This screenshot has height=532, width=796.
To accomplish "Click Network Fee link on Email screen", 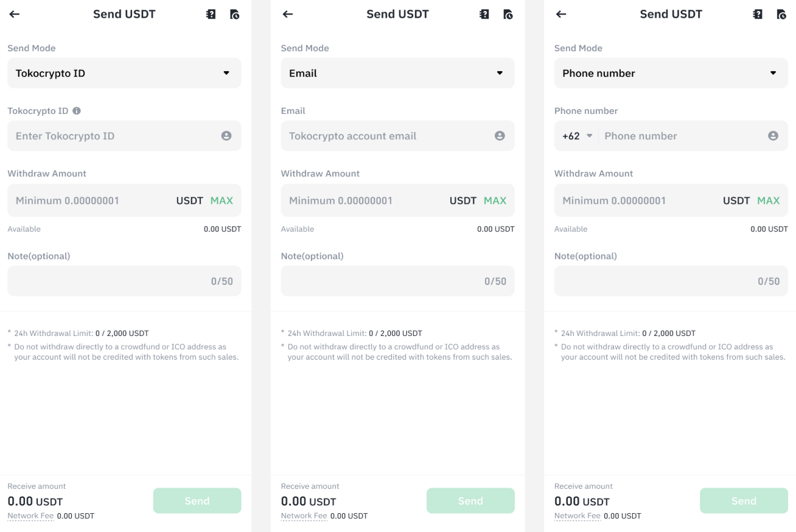I will pos(304,516).
